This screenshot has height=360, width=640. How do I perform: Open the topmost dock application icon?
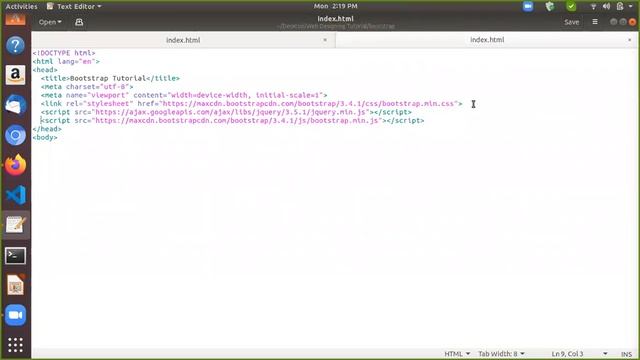[x=16, y=19]
